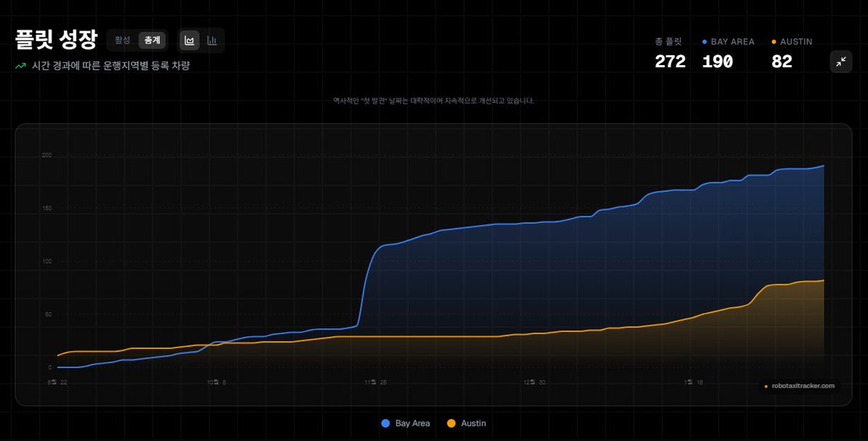
Task: Click the BAY AREA header label
Action: (733, 41)
